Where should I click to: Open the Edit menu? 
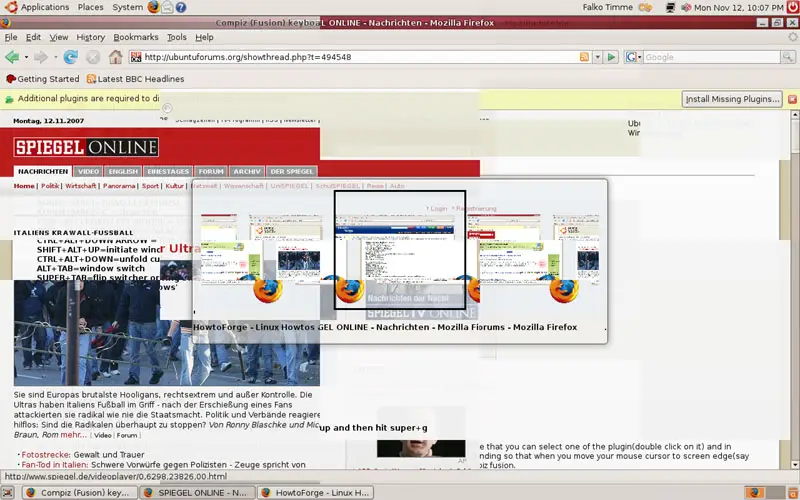point(33,37)
